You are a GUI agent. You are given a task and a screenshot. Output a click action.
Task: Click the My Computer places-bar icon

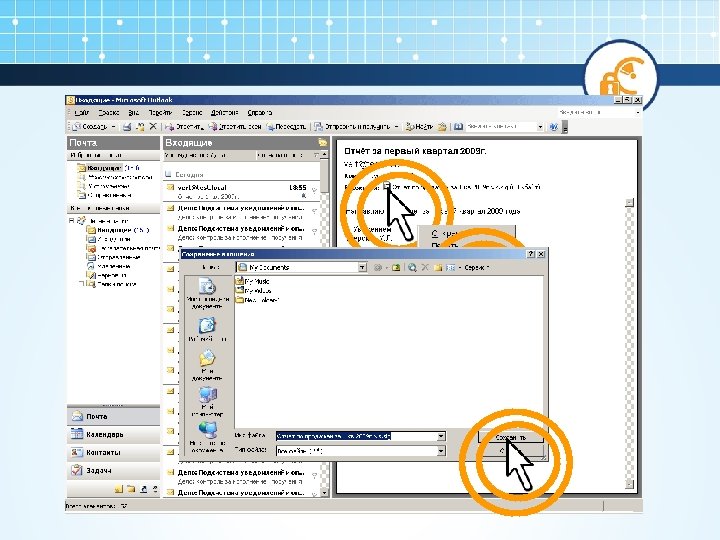(x=208, y=401)
